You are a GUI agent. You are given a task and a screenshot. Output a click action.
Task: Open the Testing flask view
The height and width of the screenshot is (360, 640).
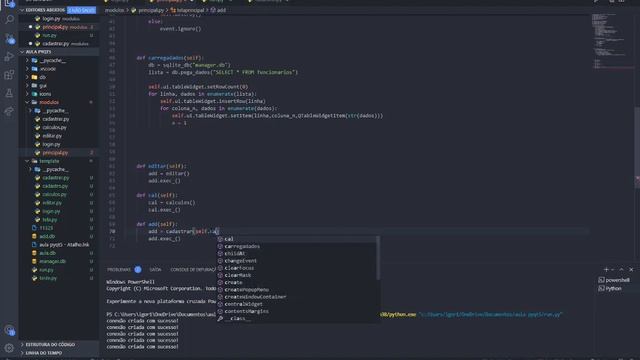[9, 93]
